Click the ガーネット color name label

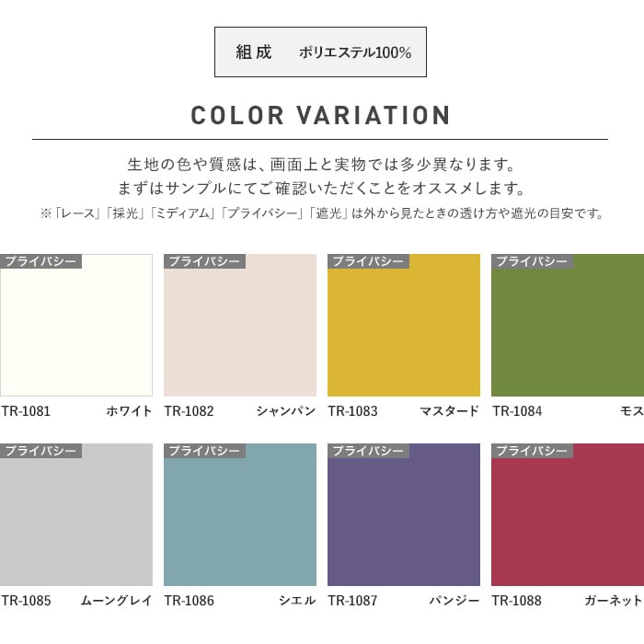[614, 601]
